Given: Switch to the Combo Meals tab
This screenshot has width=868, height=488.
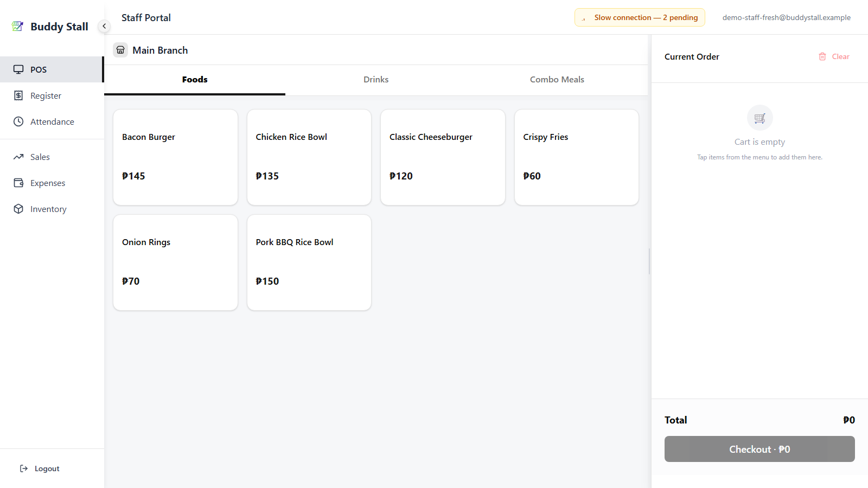Looking at the screenshot, I should (x=557, y=80).
